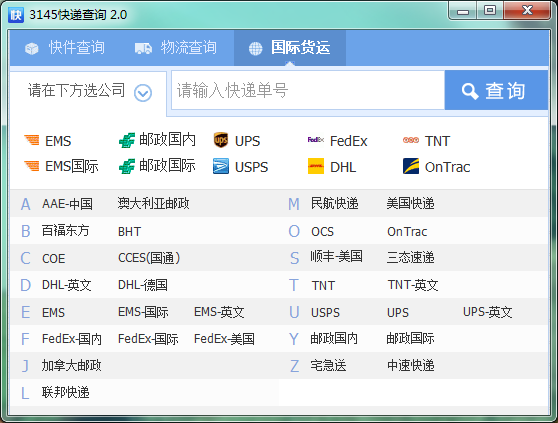Choose the FedEx logo icon
This screenshot has height=423, width=558.
(316, 140)
